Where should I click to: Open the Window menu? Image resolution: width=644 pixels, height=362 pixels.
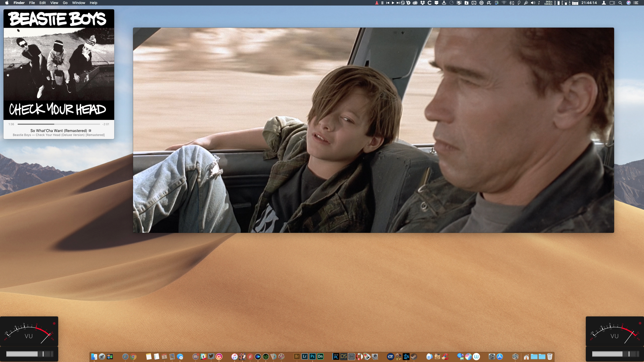[x=78, y=3]
